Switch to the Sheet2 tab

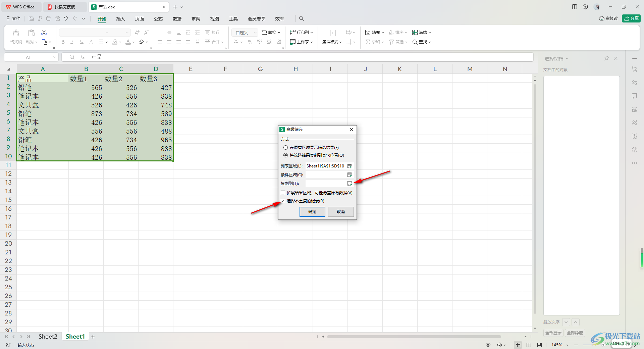tap(48, 337)
